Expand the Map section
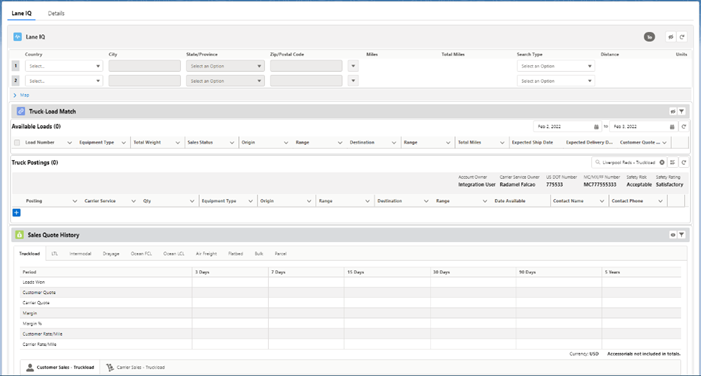The image size is (701, 376). [x=21, y=95]
